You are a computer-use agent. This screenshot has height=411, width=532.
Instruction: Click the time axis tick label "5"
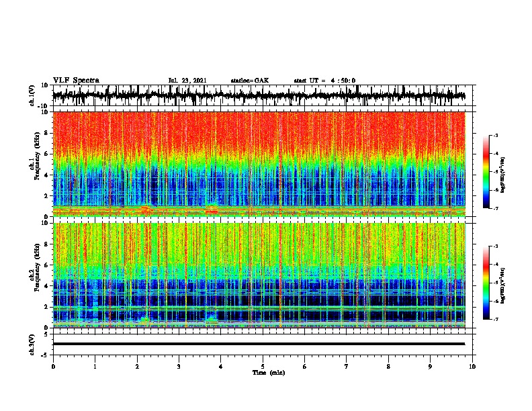(263, 367)
